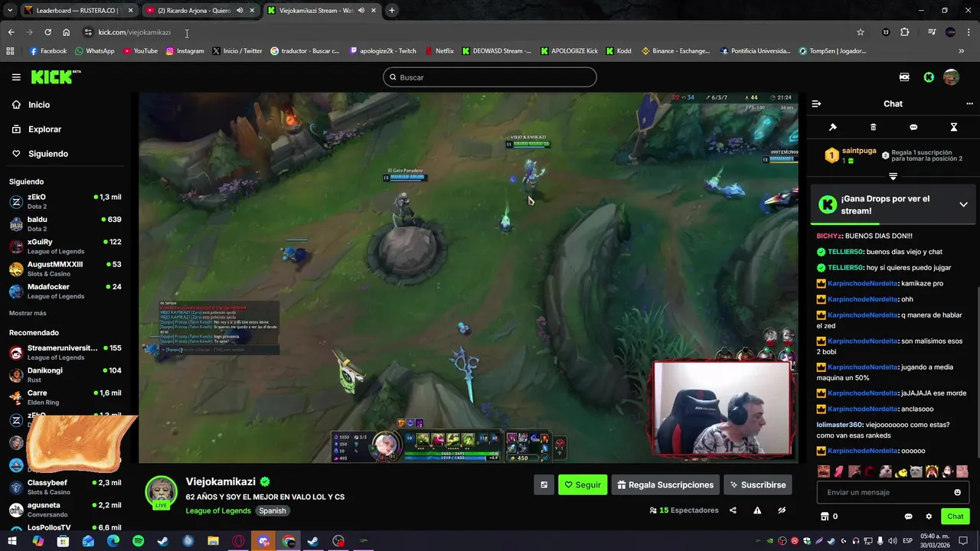The width and height of the screenshot is (980, 551).
Task: Click Mostrar más under Siguiendo list
Action: (28, 313)
